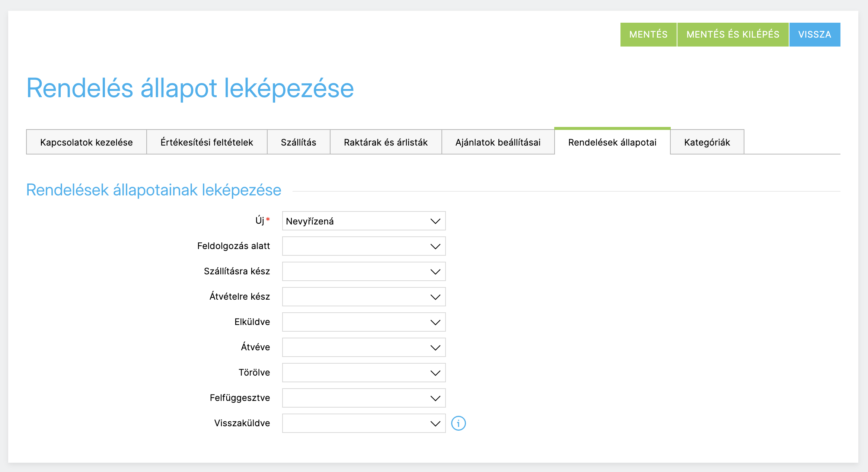Screen dimensions: 868x472
Task: Click the blue Vissza button
Action: [x=814, y=35]
